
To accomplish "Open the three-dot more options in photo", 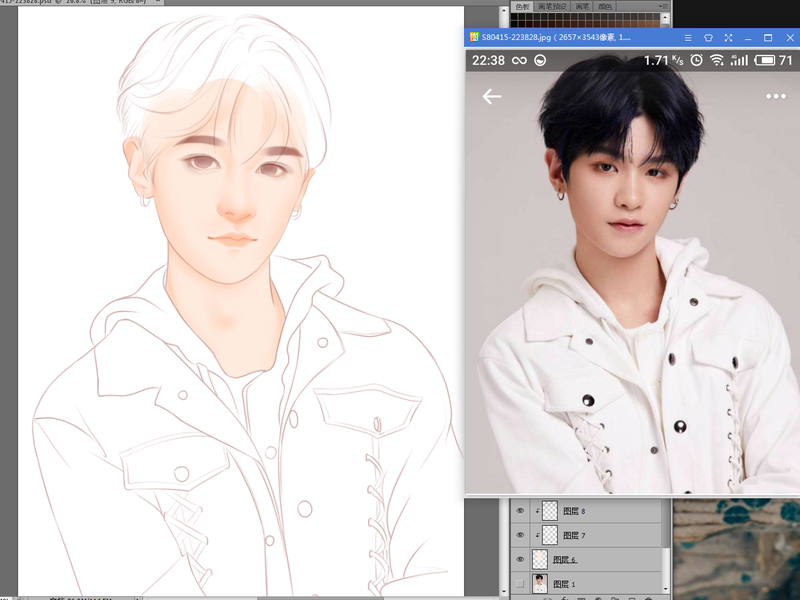I will [776, 96].
